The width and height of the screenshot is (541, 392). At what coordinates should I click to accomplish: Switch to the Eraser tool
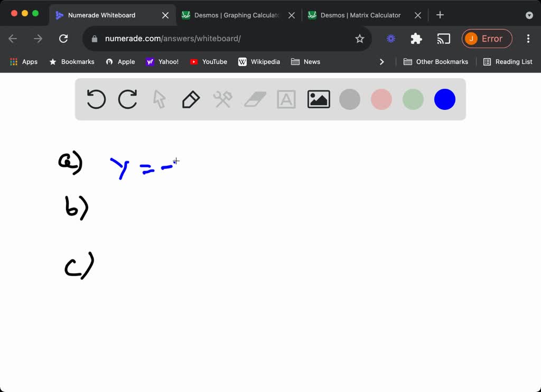tap(255, 99)
